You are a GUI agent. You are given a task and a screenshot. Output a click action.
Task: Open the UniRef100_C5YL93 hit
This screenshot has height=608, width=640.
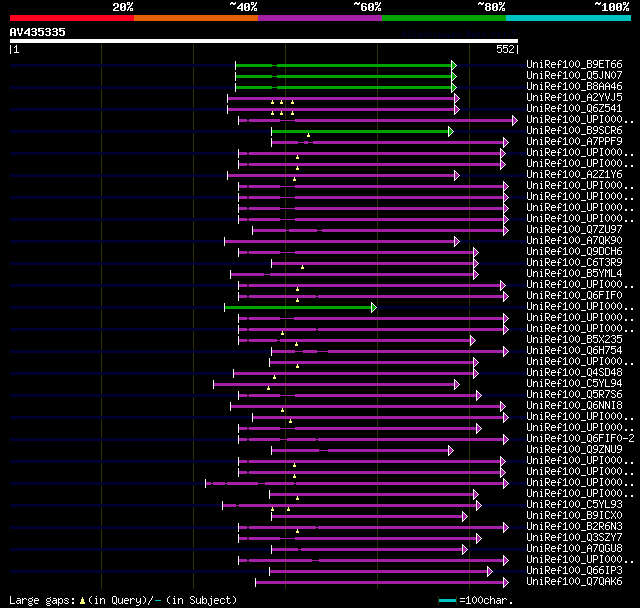(x=574, y=505)
